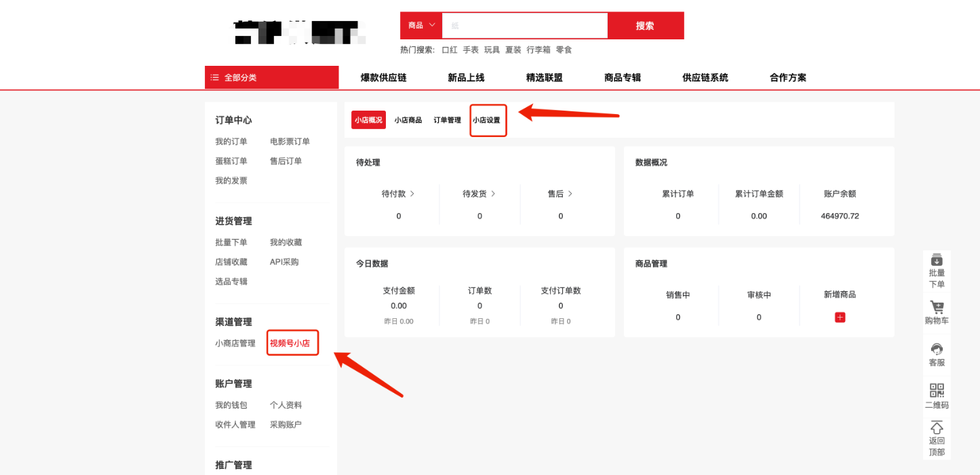Viewport: 980px width, 475px height.
Task: Click the red 搜索 search button
Action: (645, 26)
